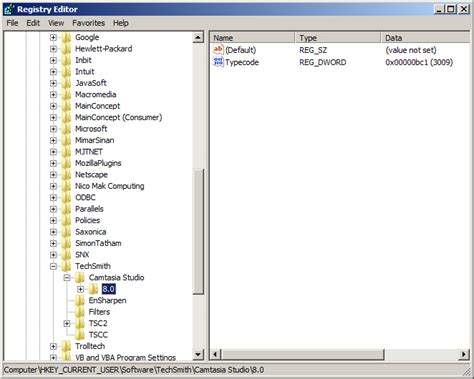Click the (value not set) data cell
This screenshot has width=474, height=379.
[x=411, y=50]
